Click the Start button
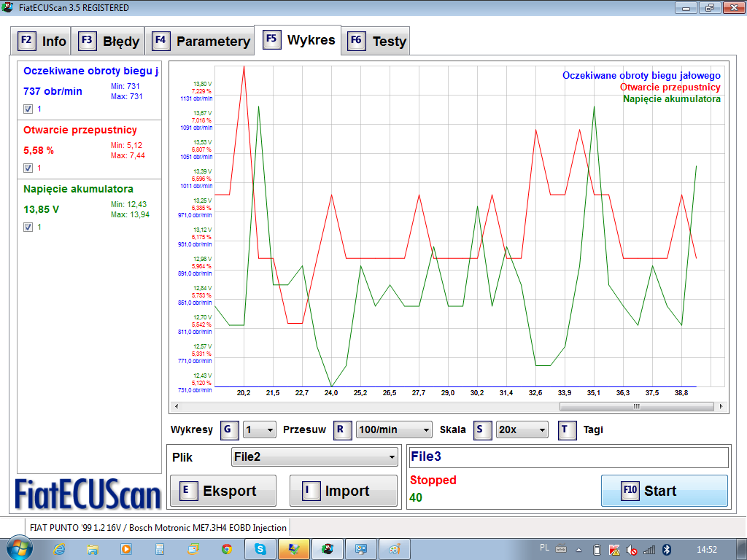This screenshot has width=747, height=560. pos(664,491)
